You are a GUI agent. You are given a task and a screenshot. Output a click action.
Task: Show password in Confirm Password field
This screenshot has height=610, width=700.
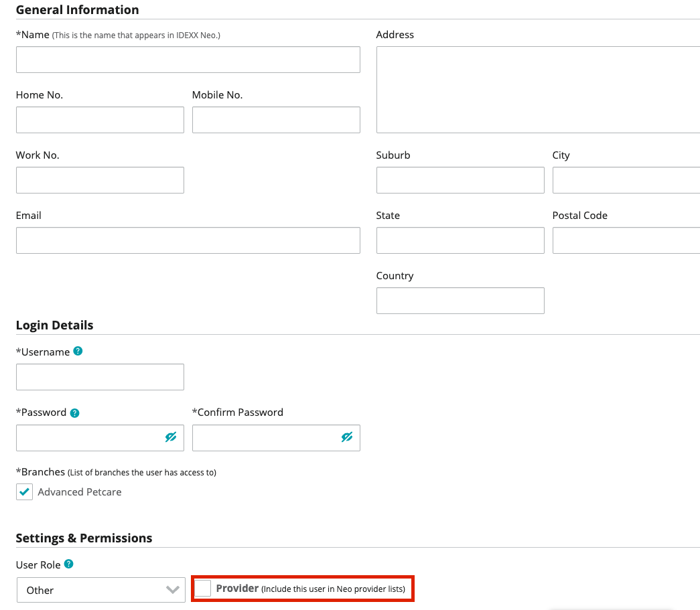(346, 437)
